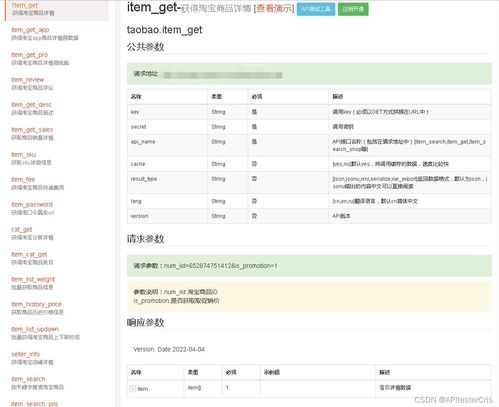The image size is (499, 407).
Task: Open the item_get_app sidebar entry
Action: (30, 30)
